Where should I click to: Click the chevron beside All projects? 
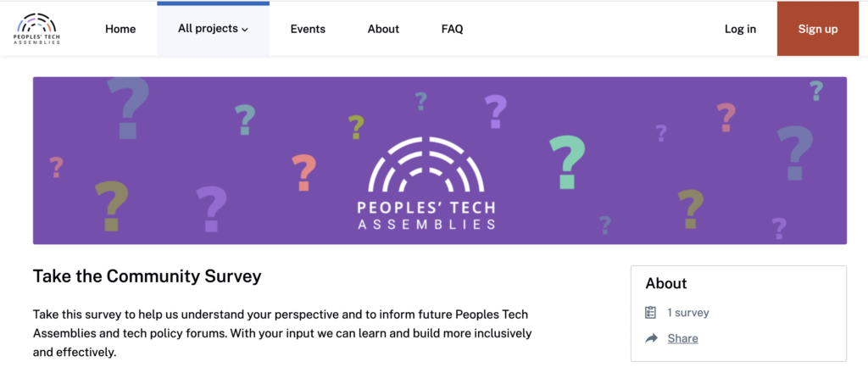coord(245,30)
